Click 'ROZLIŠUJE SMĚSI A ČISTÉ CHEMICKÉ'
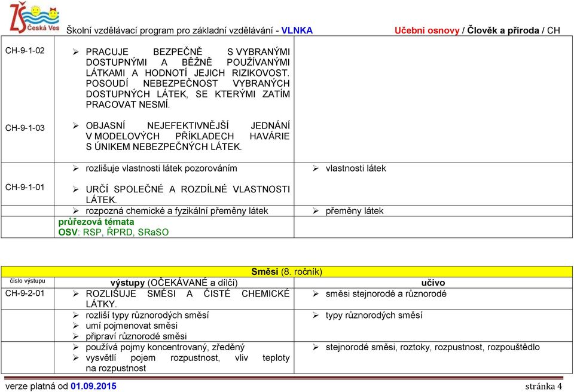The width and height of the screenshot is (574, 392). [x=188, y=293]
